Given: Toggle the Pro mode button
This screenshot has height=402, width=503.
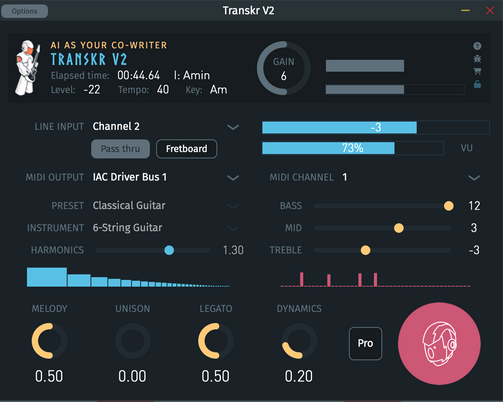Looking at the screenshot, I should coord(365,343).
